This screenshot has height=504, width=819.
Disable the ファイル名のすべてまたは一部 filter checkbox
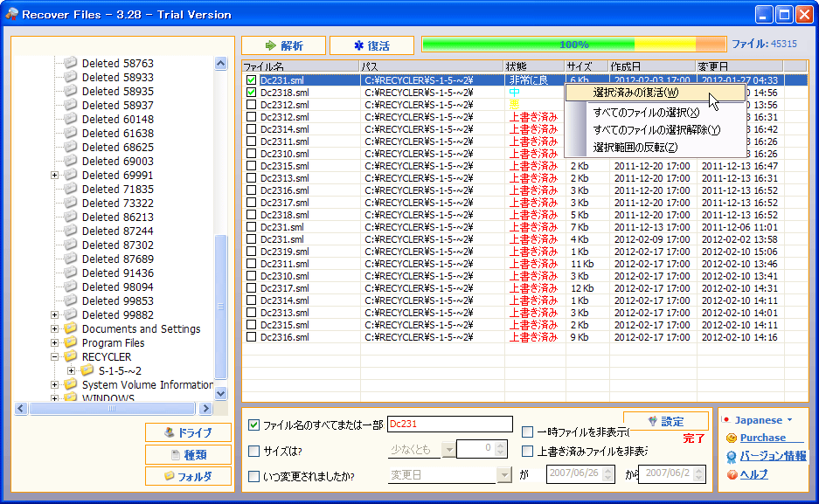tap(254, 425)
